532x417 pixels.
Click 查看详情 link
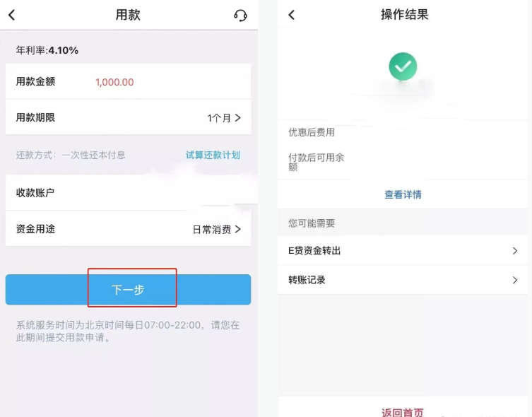point(403,194)
